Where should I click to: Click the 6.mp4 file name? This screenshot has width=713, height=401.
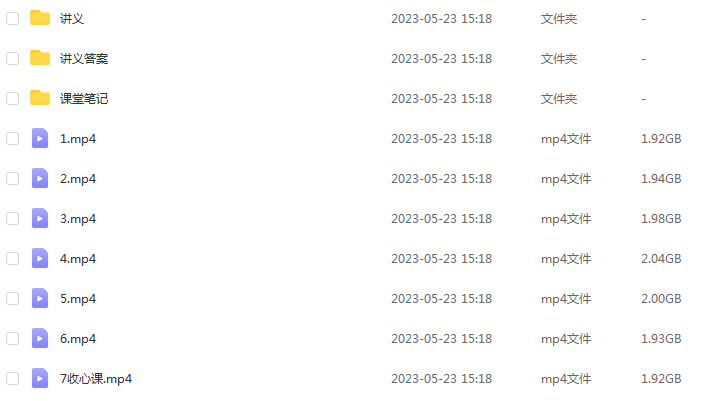78,339
